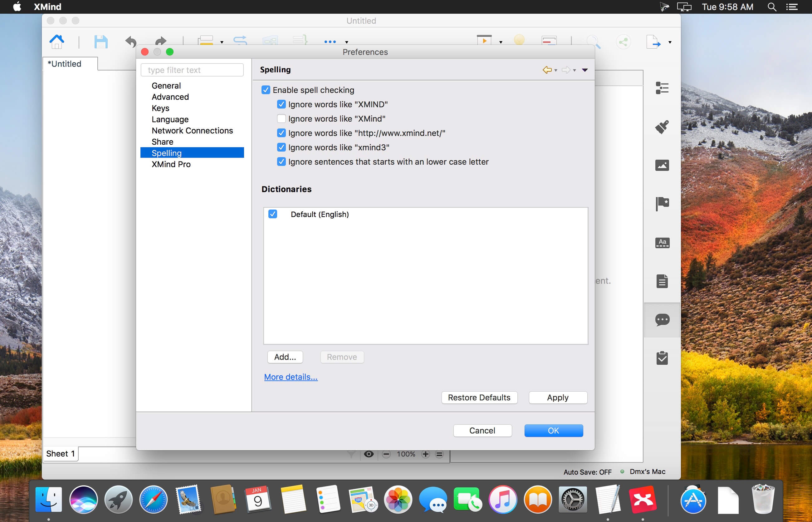Image resolution: width=812 pixels, height=522 pixels.
Task: Expand the Export dropdown arrow
Action: point(670,42)
